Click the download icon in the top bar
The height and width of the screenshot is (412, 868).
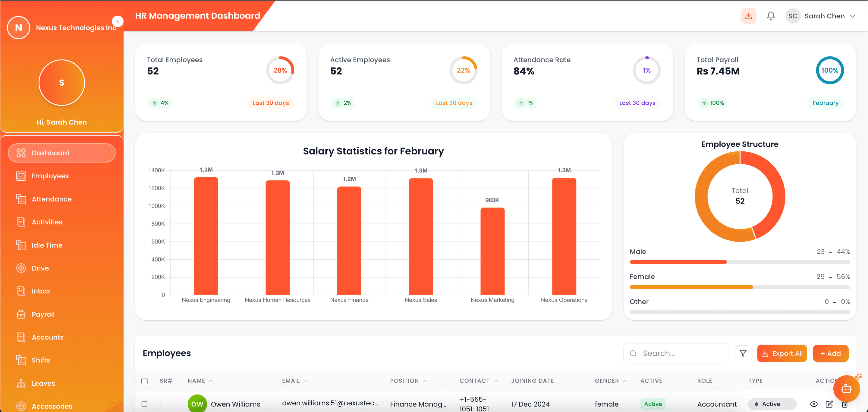(x=748, y=15)
